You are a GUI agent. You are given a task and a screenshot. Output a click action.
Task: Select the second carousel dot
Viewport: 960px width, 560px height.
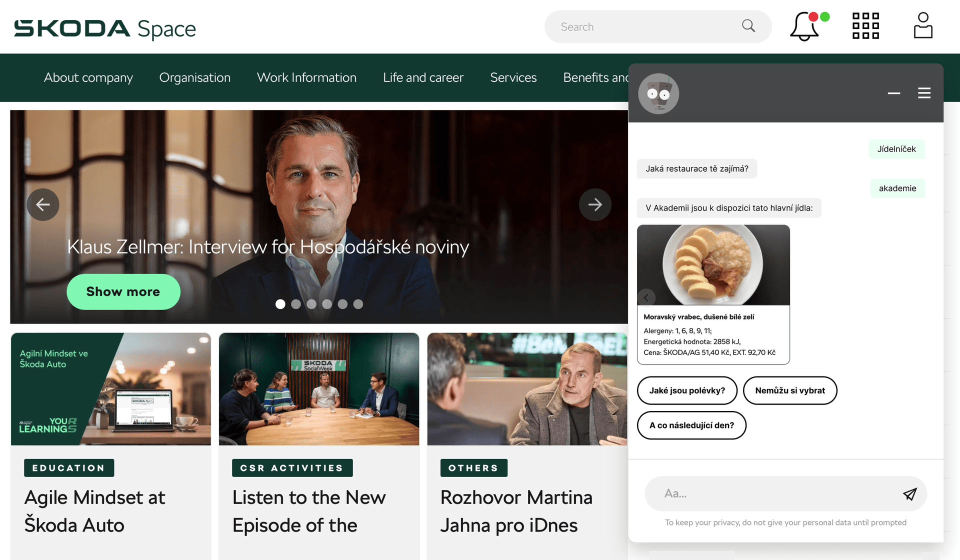tap(296, 304)
